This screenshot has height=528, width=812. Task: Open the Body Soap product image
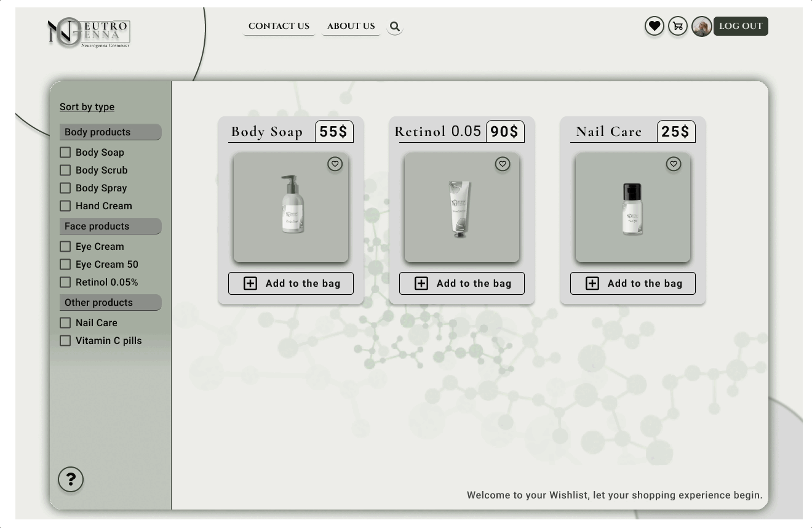click(x=291, y=207)
